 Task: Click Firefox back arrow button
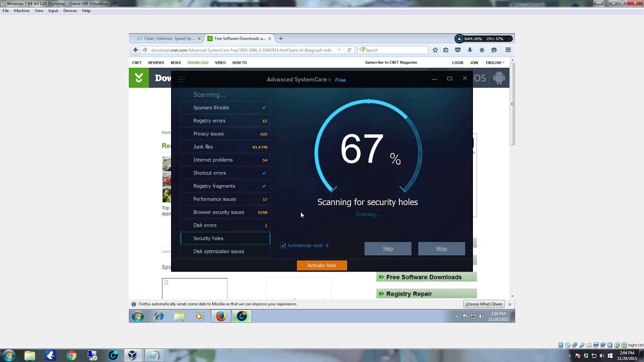click(x=135, y=50)
